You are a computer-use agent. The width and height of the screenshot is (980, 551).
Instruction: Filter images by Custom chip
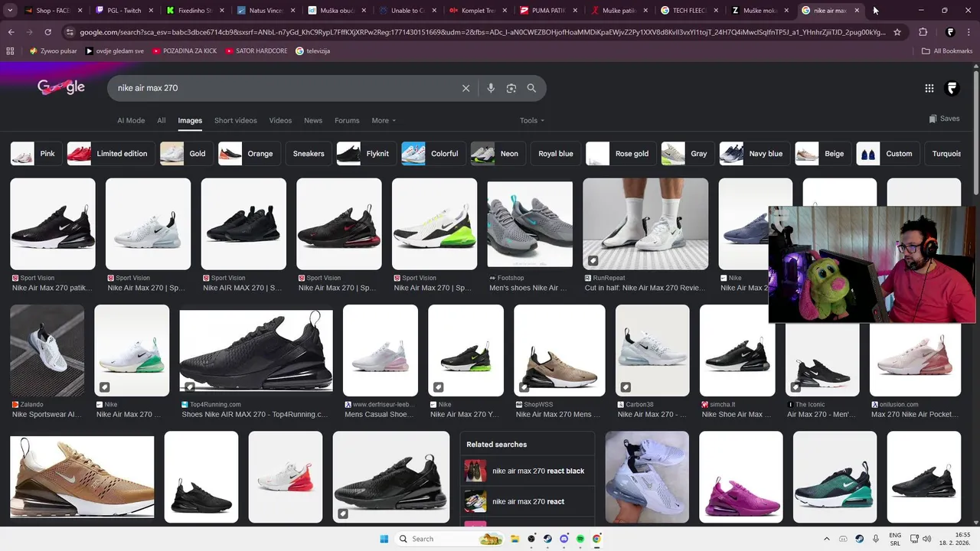point(887,154)
